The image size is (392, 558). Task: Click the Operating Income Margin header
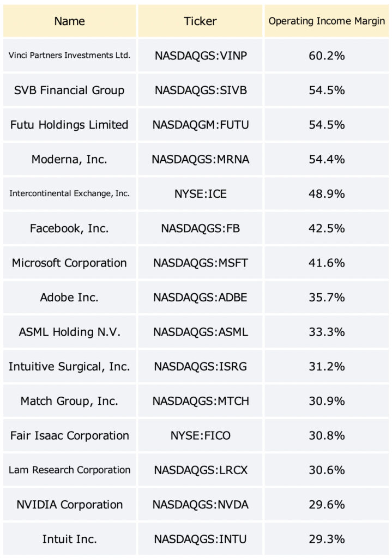coord(327,21)
